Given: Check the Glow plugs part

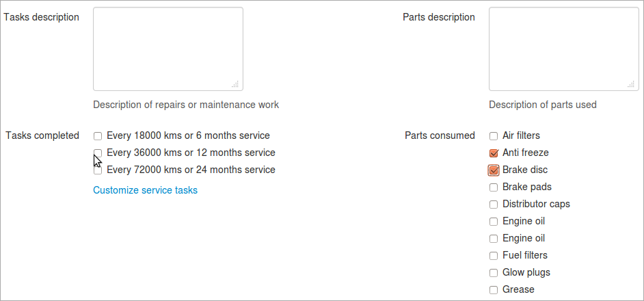Looking at the screenshot, I should (494, 273).
